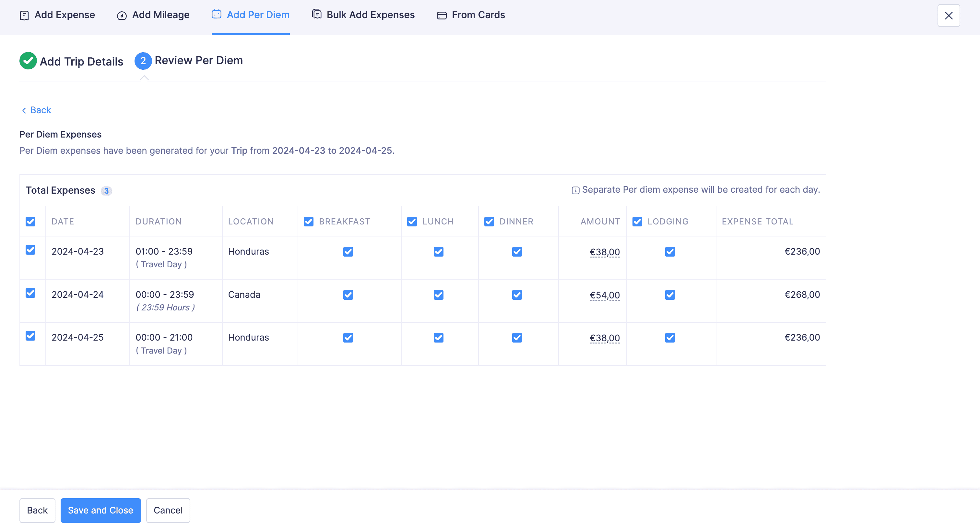This screenshot has width=980, height=531.
Task: Click the info icon beside Separate Per diem note
Action: point(575,190)
